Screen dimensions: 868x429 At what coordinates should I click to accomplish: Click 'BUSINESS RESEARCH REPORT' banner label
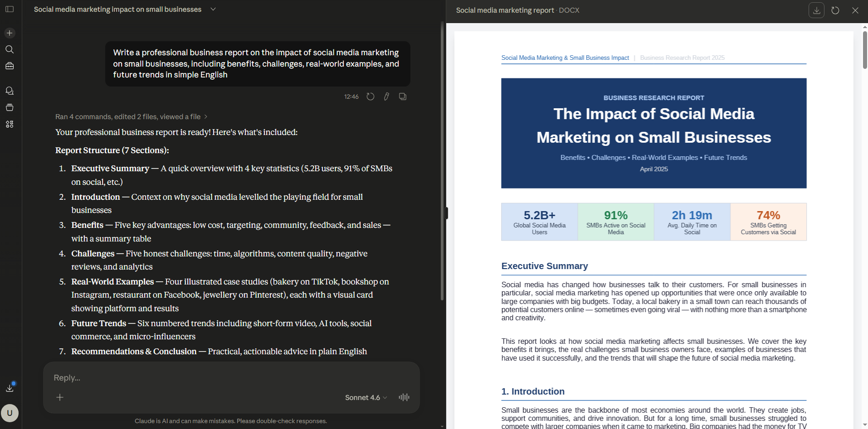653,98
